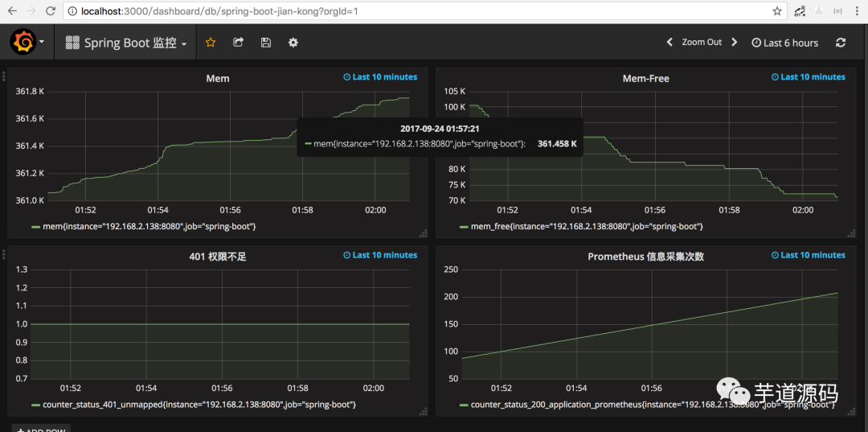Go back in browser history
Viewport: 868px width, 432px height.
tap(11, 11)
